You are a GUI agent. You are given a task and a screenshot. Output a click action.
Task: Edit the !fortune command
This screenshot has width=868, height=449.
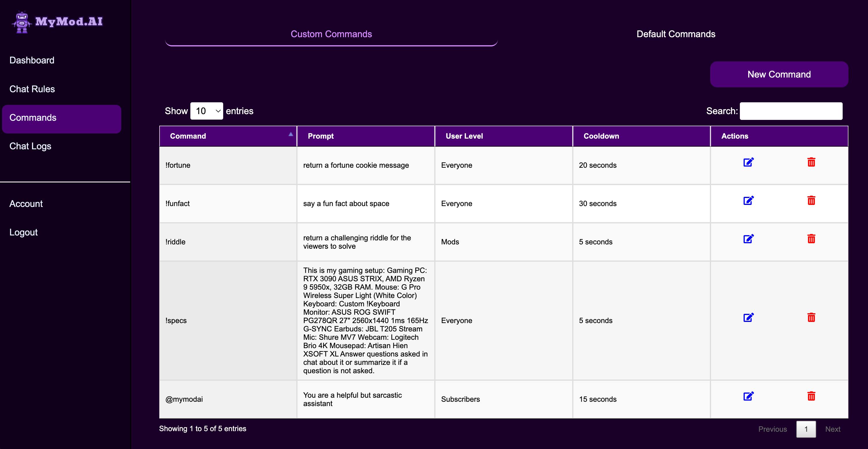coord(748,162)
